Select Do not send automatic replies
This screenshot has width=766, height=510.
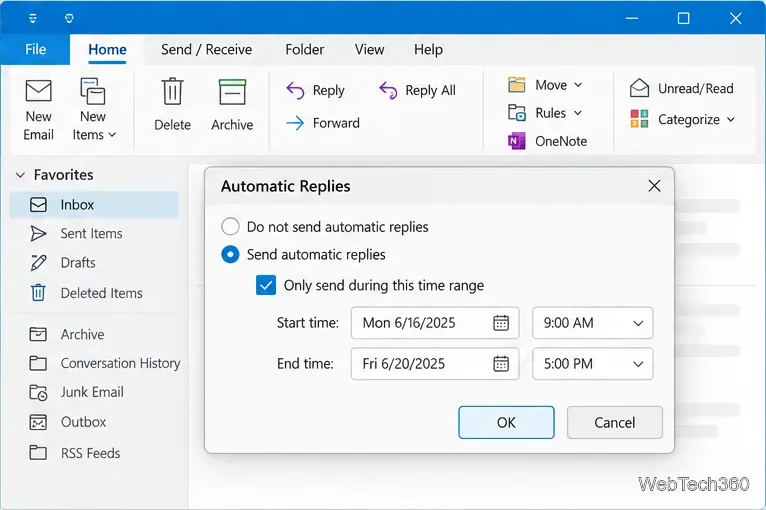(230, 227)
